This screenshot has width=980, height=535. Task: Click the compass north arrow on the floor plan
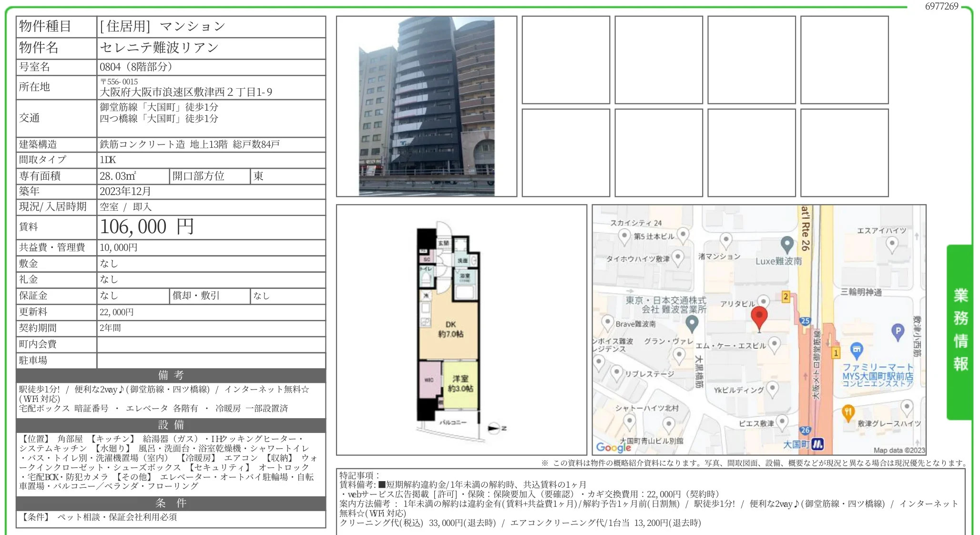[x=493, y=428]
